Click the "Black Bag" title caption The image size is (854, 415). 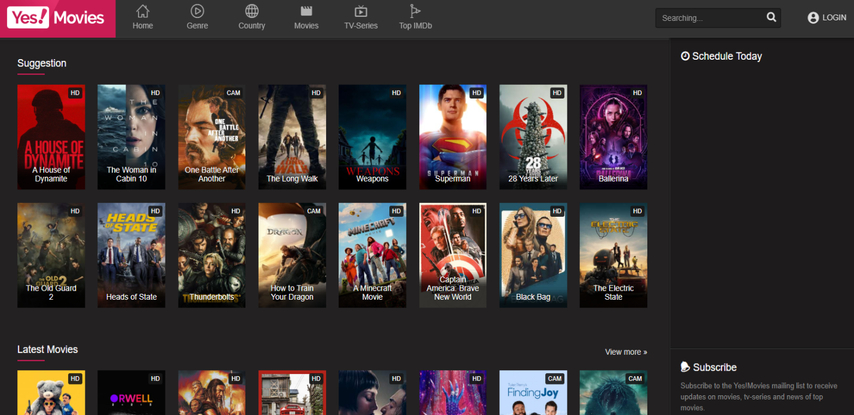533,297
